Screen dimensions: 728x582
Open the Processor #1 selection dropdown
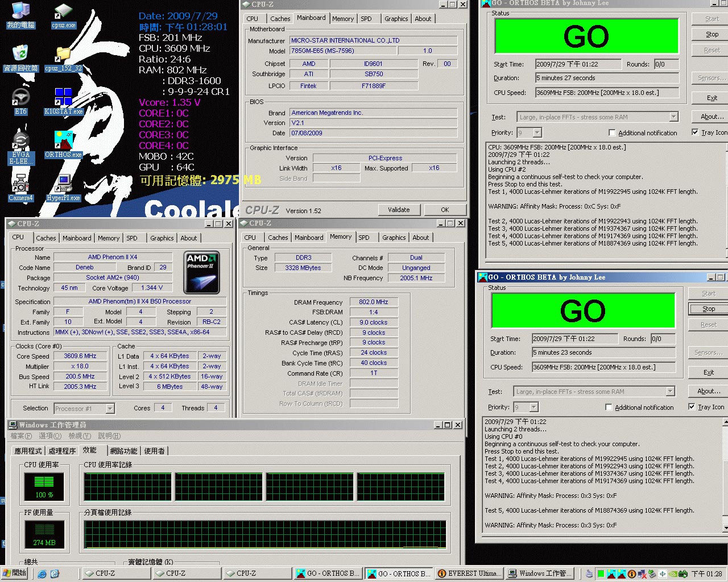tap(110, 408)
